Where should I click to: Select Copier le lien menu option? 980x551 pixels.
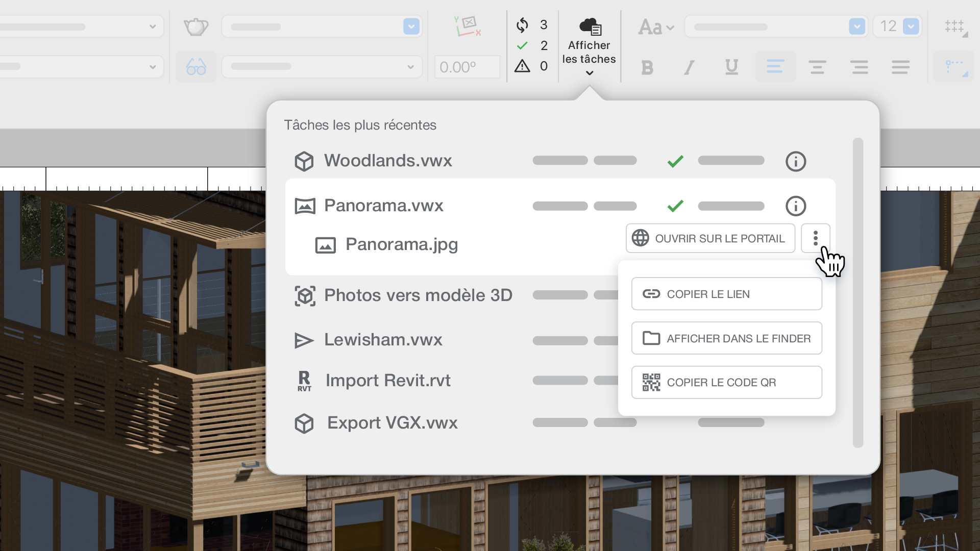[x=726, y=294]
